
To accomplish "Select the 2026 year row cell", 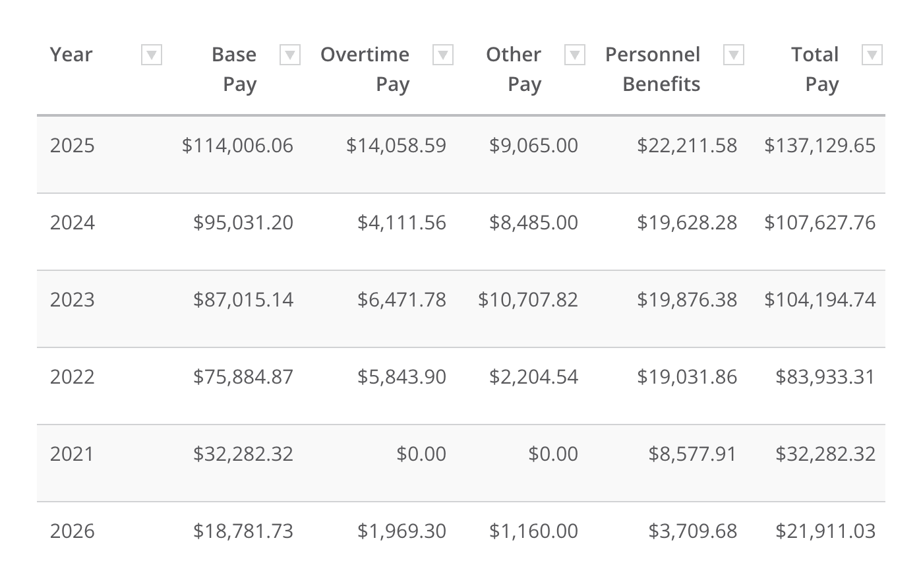I will click(73, 531).
